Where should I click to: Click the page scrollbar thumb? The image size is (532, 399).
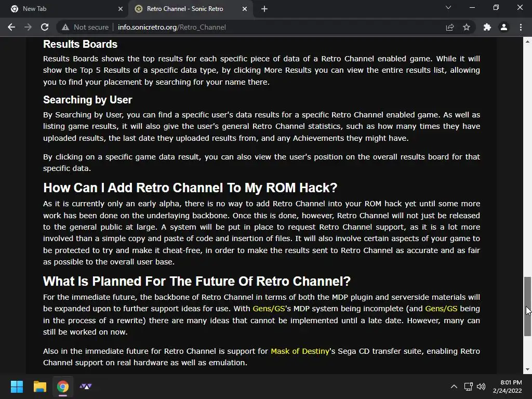tap(527, 307)
